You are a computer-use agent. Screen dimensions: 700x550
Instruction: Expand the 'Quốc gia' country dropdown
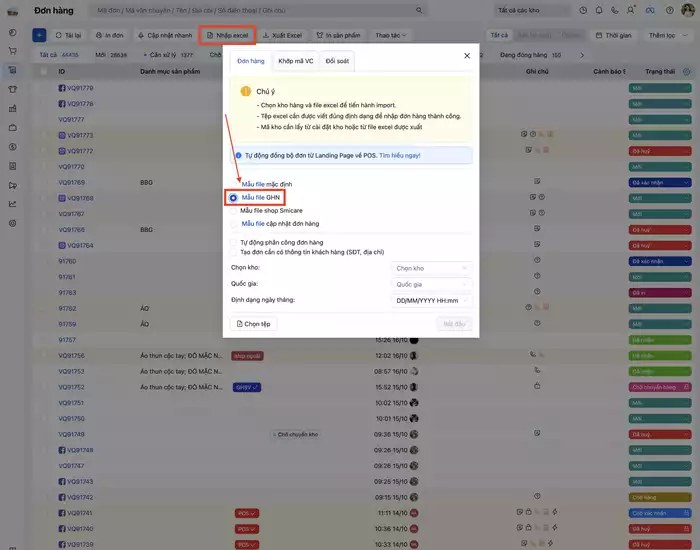click(x=431, y=284)
